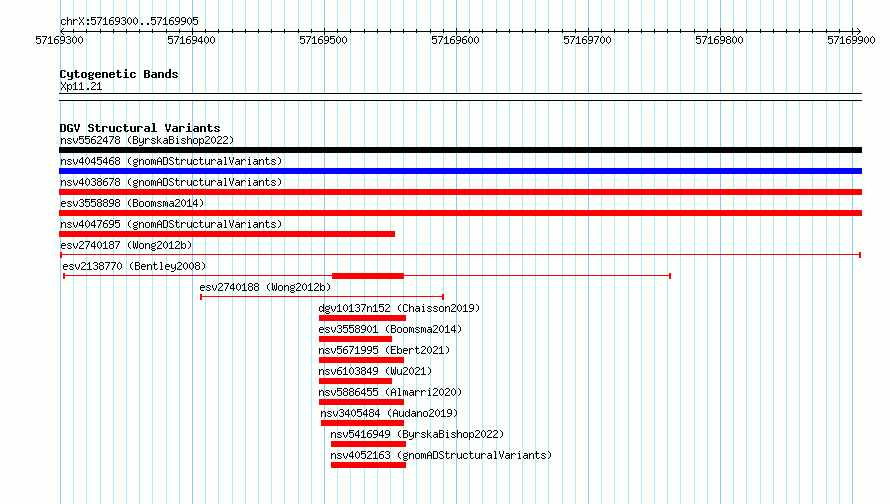Click the nsv4047695 (gnomADStructuralVariants) label
Viewport: 890px width, 504px height.
point(171,224)
